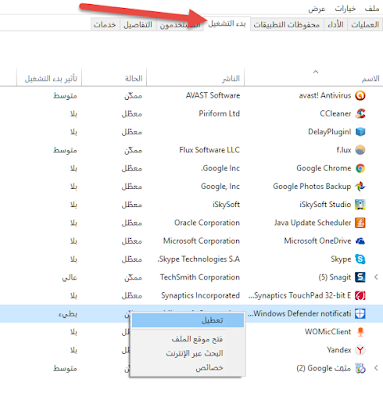Expand the Snagit (5) group

376,277
